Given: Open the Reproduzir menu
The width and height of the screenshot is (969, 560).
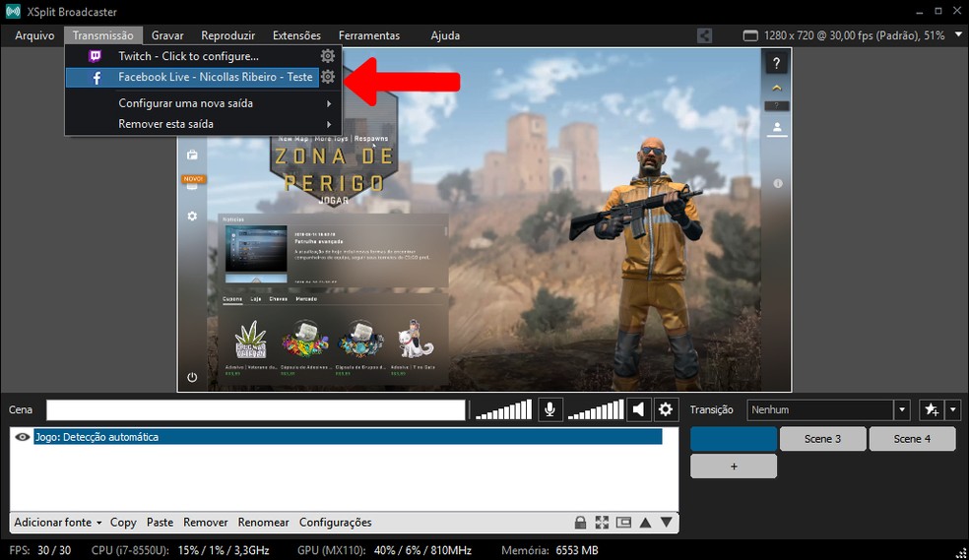Looking at the screenshot, I should 228,35.
